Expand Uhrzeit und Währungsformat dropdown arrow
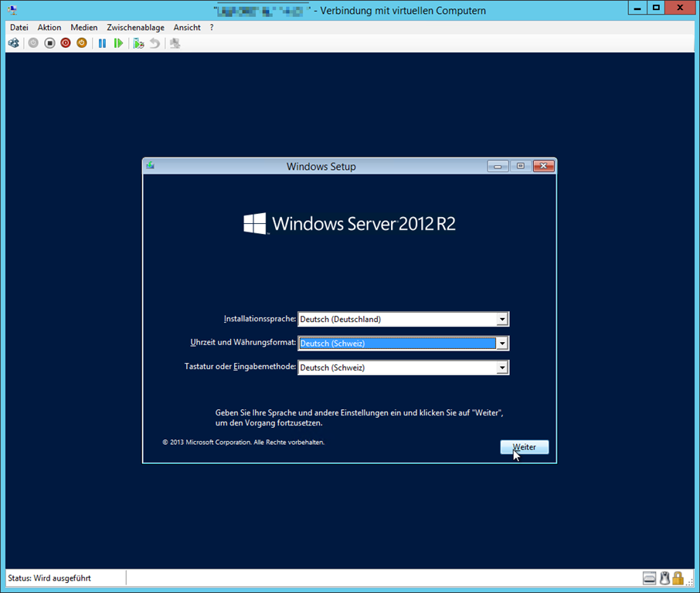Viewport: 700px width, 593px height. pyautogui.click(x=502, y=344)
